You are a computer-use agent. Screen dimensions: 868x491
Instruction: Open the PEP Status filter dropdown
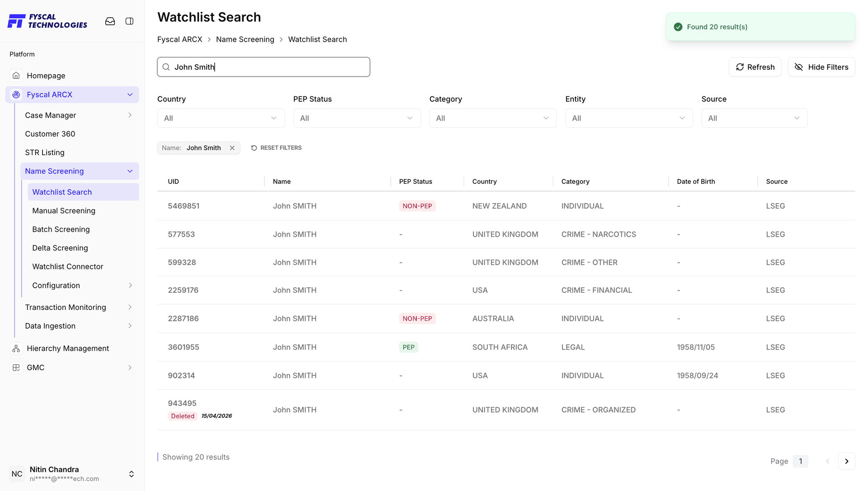tap(357, 118)
